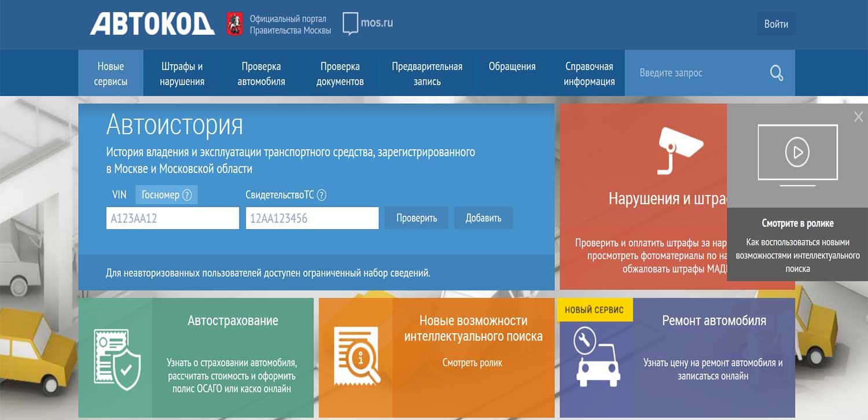
Task: Click the unauthorized users limited info notice
Action: 269,272
